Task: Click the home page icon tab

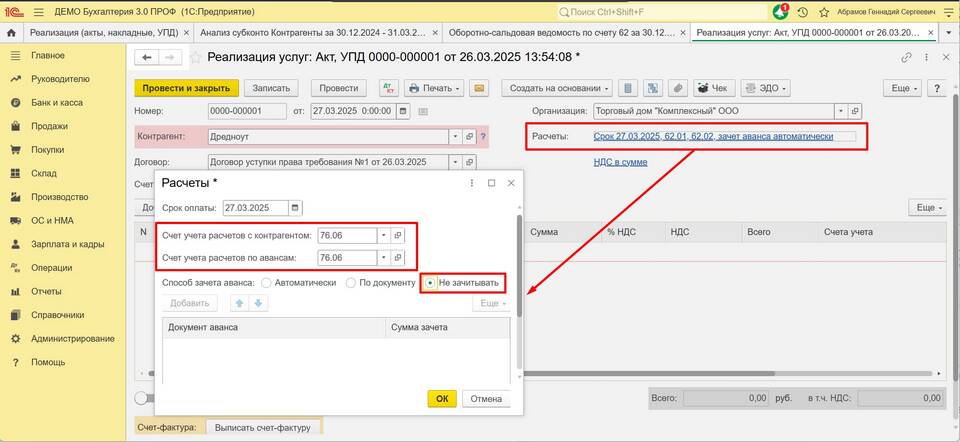Action: 11,33
